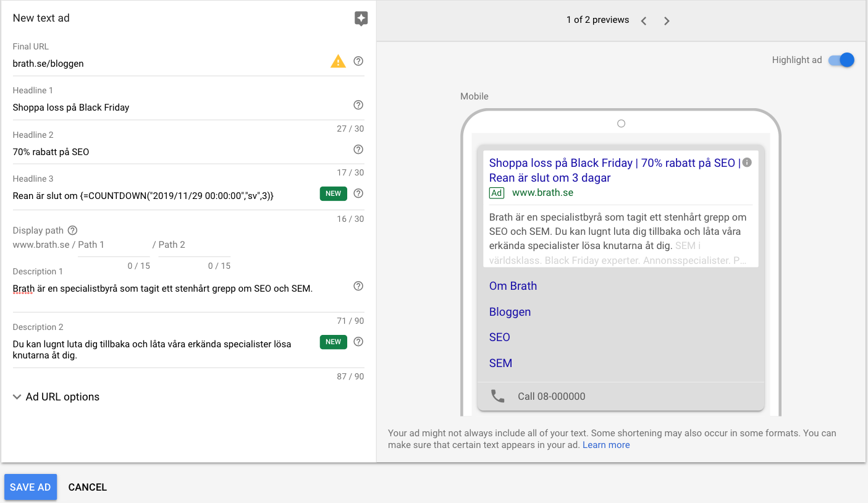Click the Om Brath sitelink in preview

tap(513, 286)
